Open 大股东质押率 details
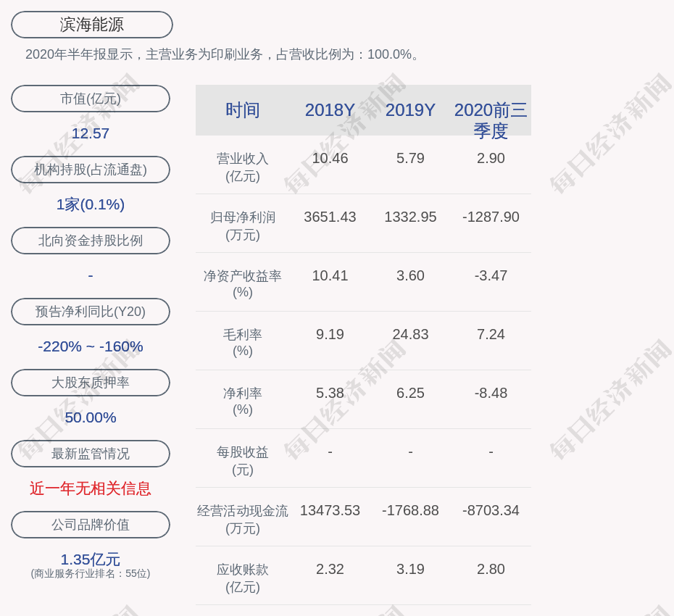The width and height of the screenshot is (674, 616). click(x=90, y=383)
